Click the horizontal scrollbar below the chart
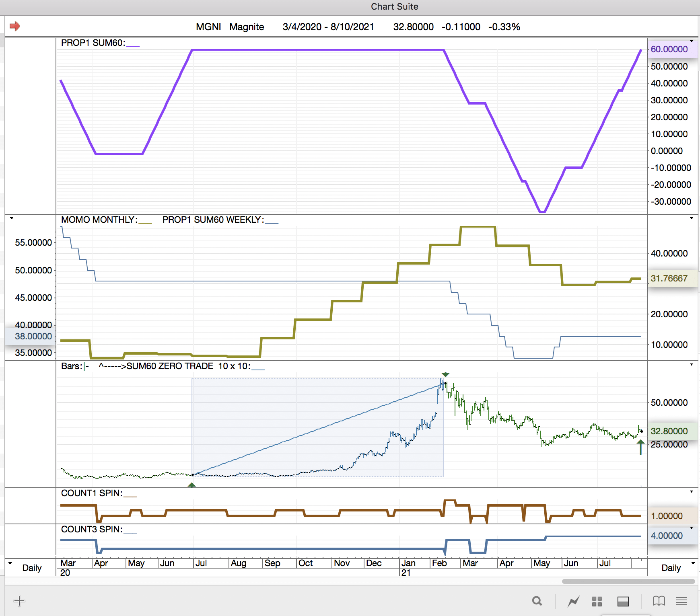 click(628, 581)
